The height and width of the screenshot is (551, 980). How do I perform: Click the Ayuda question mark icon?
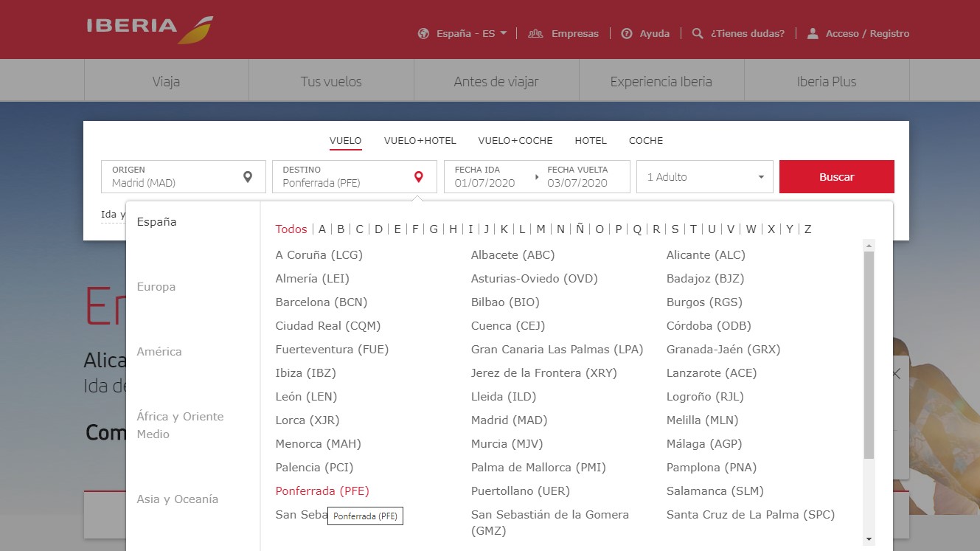(x=627, y=33)
